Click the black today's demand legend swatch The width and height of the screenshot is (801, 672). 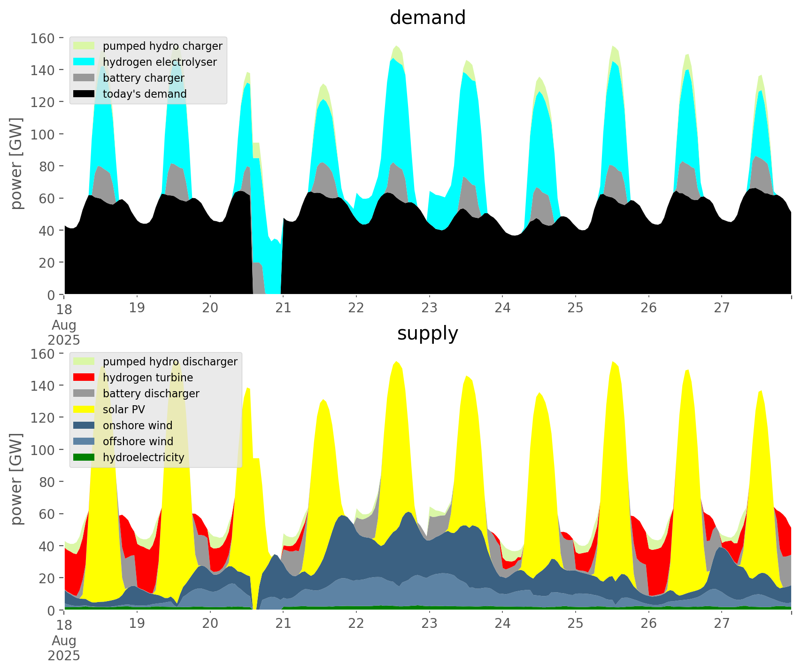(84, 94)
